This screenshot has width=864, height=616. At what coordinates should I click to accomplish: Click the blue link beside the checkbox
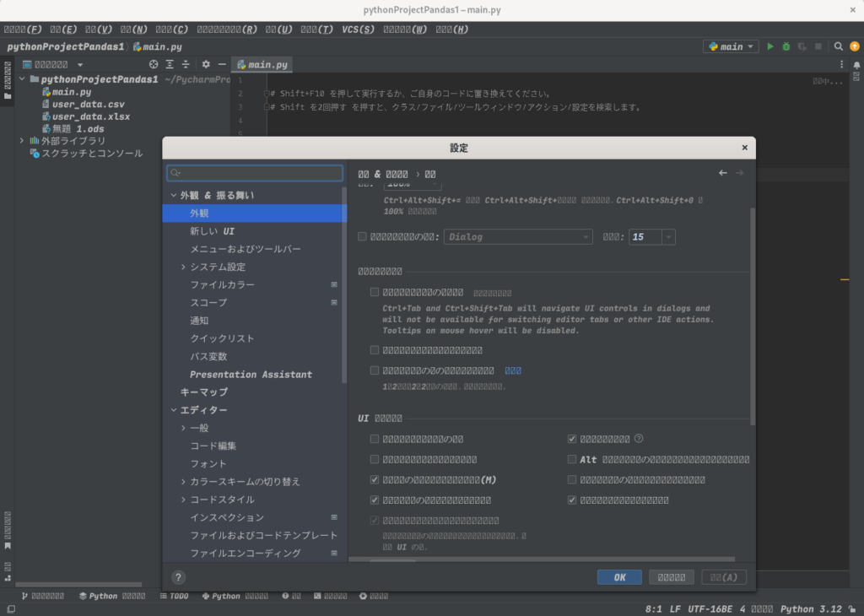tap(513, 370)
